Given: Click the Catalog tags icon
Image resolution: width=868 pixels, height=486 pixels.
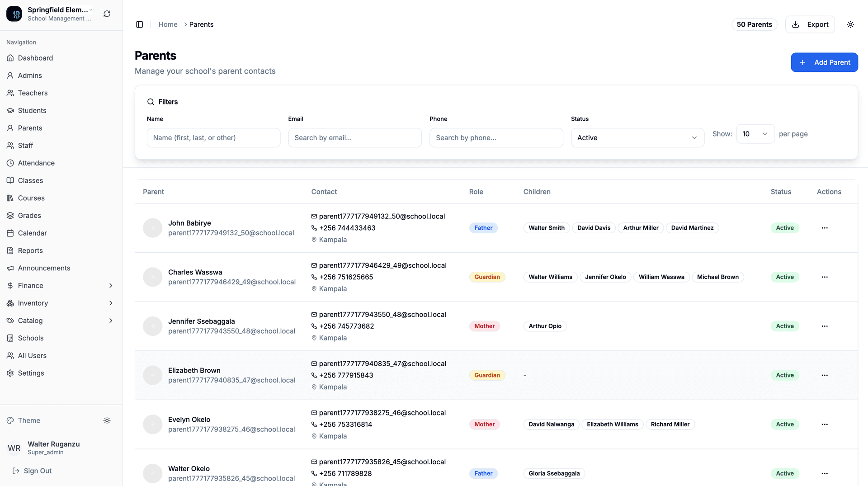Looking at the screenshot, I should click(10, 321).
